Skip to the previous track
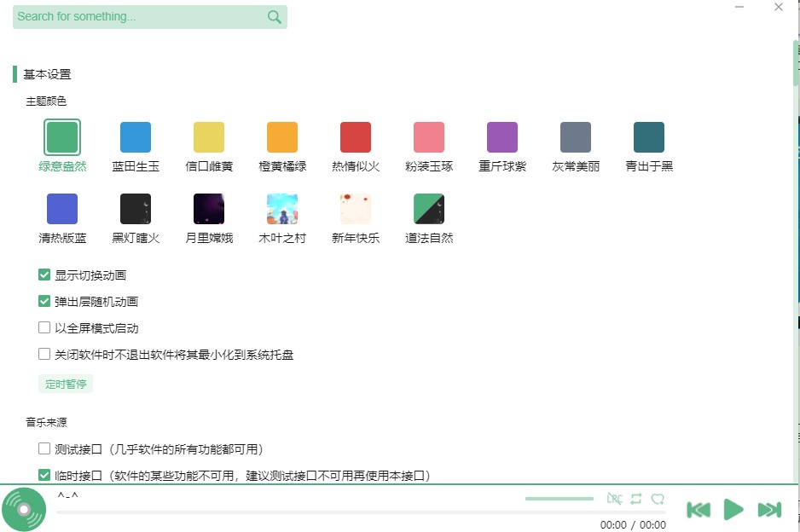 (x=699, y=509)
